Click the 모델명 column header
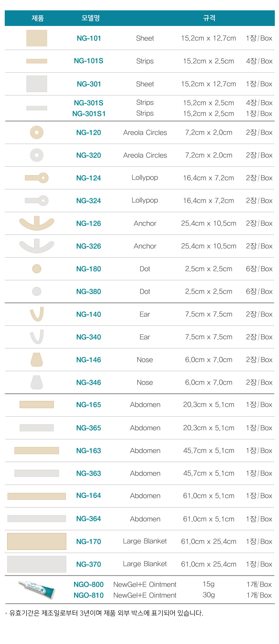 coord(91,18)
